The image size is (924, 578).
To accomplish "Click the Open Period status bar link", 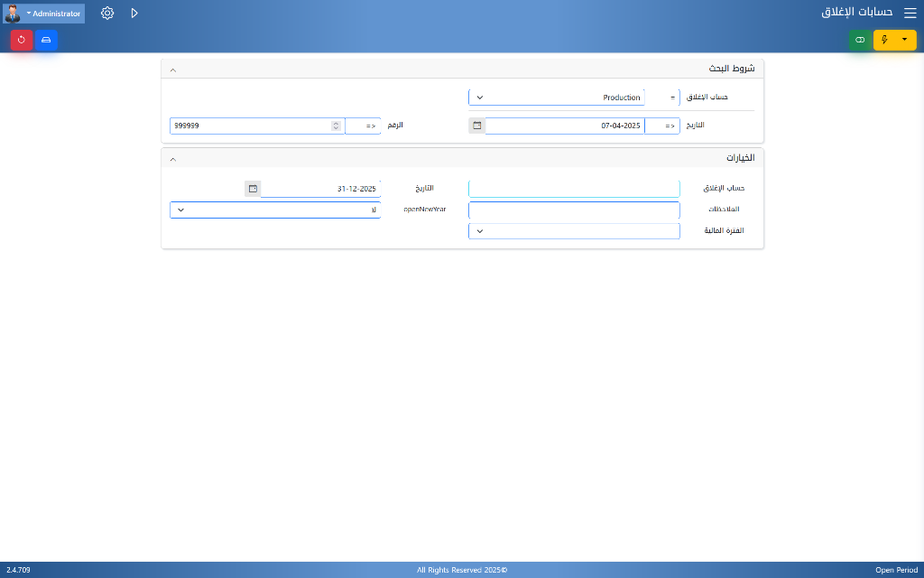I will click(x=896, y=570).
